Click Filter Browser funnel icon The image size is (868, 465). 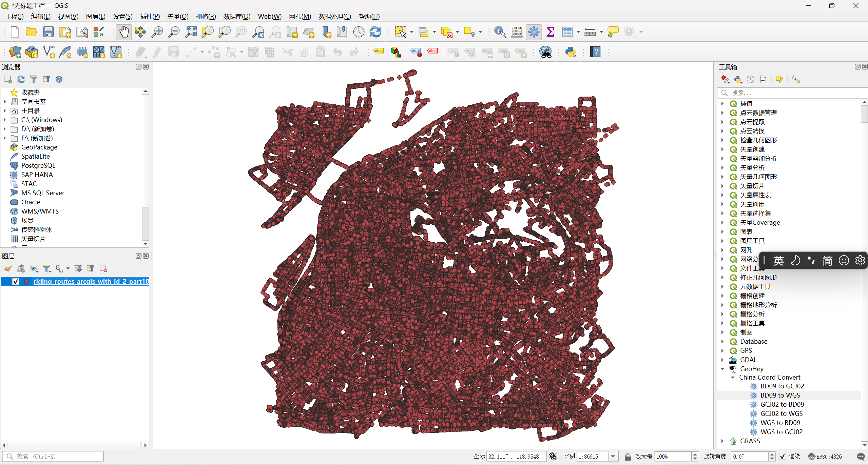click(34, 79)
